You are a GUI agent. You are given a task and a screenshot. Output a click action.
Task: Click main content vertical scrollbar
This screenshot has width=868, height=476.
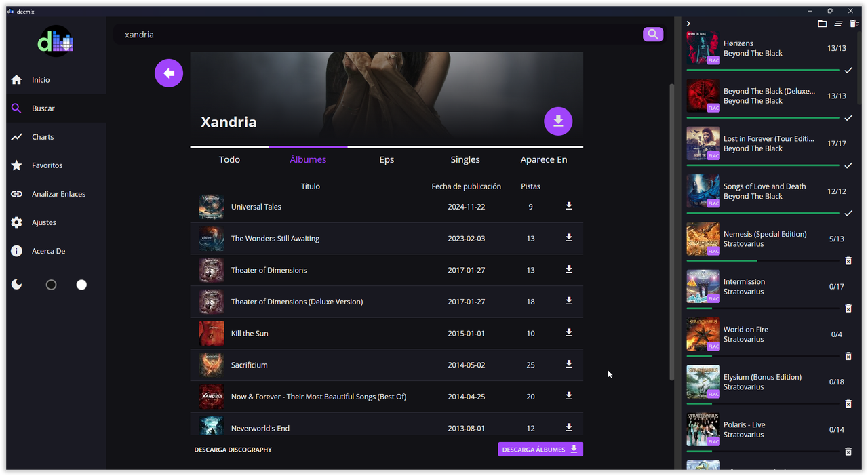672,231
